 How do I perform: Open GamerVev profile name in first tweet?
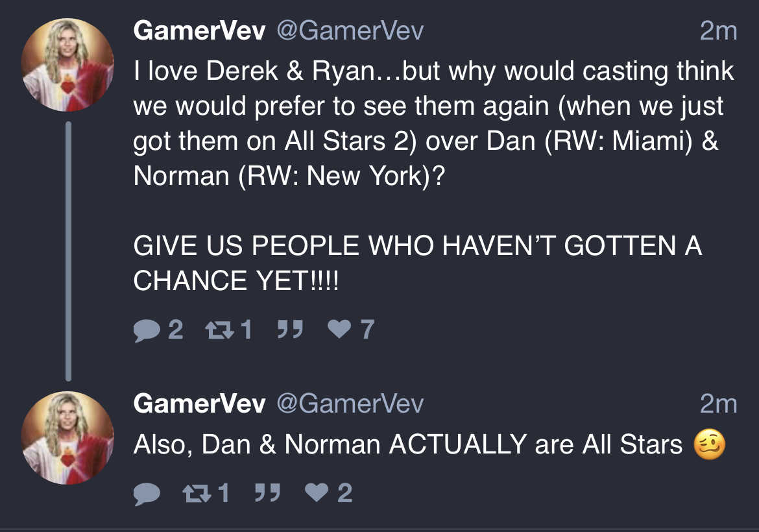click(x=199, y=30)
